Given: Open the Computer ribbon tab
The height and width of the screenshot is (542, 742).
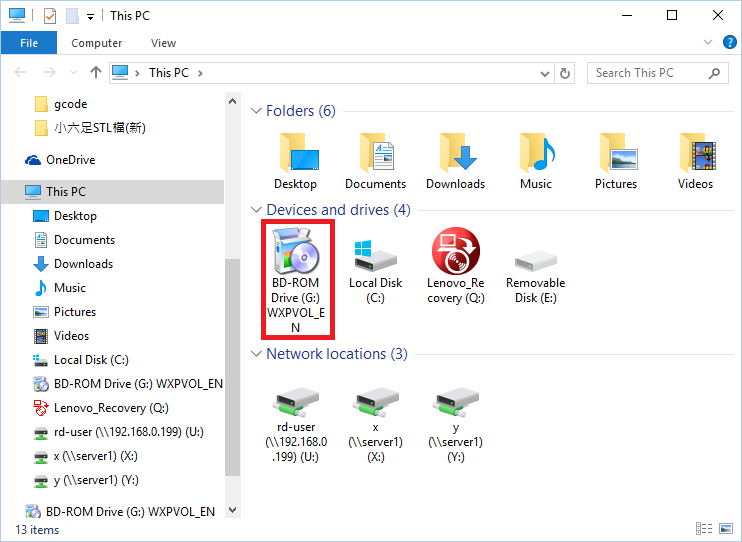Looking at the screenshot, I should 97,43.
